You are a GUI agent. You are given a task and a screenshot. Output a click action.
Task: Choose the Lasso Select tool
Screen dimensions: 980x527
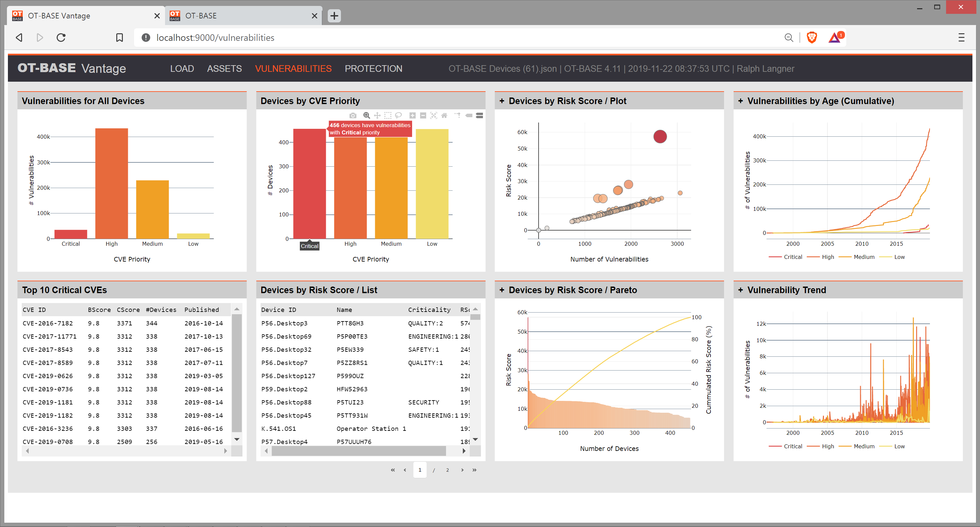[x=398, y=116]
